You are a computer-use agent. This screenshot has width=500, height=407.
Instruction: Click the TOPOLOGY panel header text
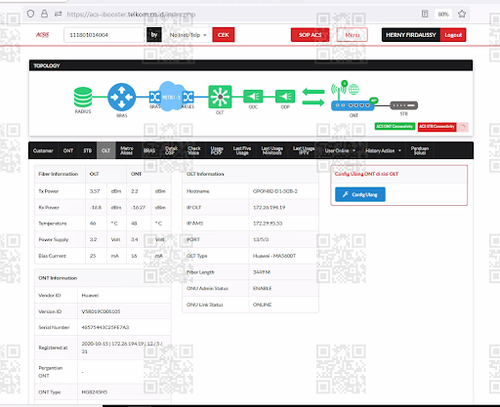click(x=47, y=66)
